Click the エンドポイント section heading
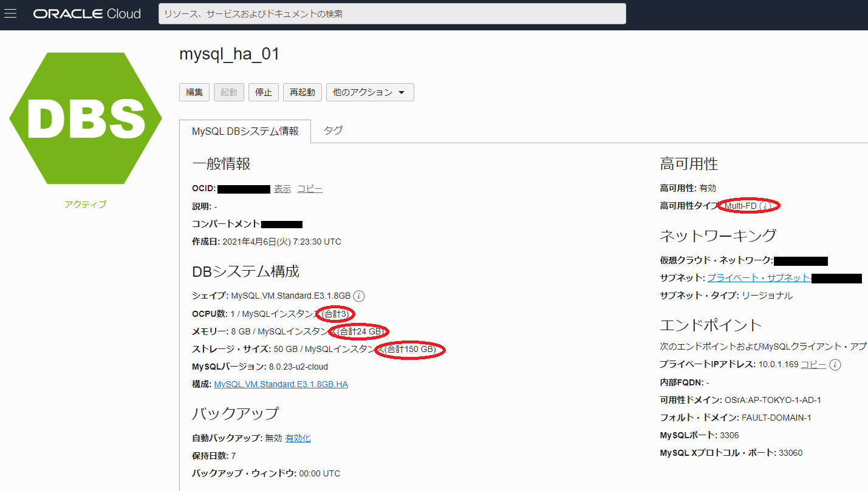This screenshot has width=868, height=491. click(711, 325)
